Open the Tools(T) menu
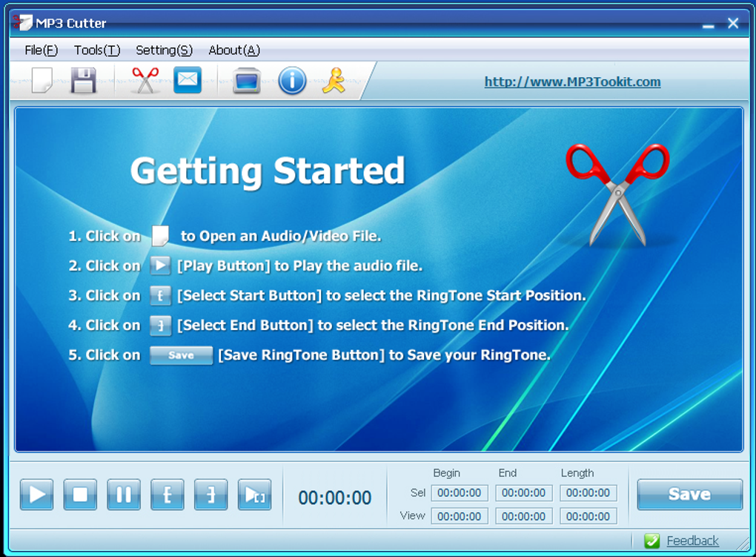The width and height of the screenshot is (756, 557). pyautogui.click(x=97, y=50)
